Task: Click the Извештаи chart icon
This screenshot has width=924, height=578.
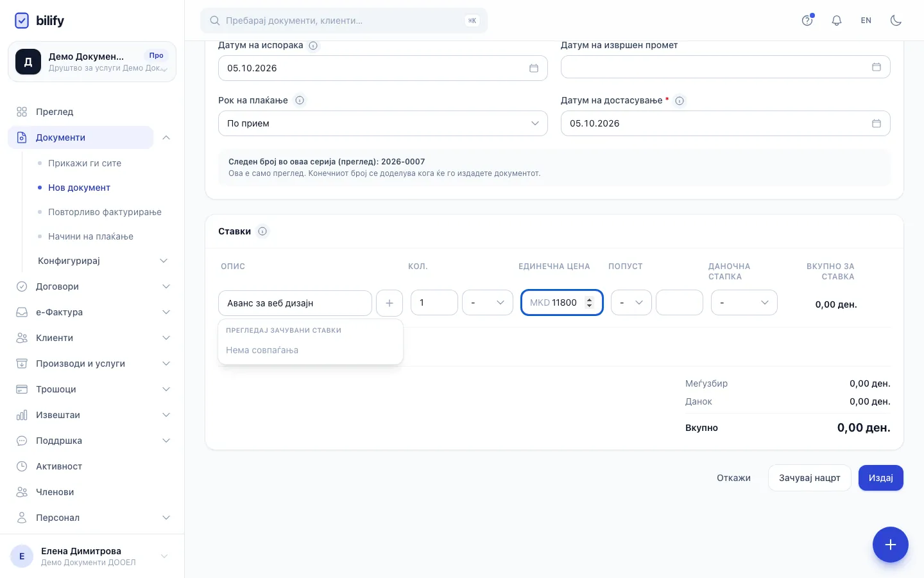Action: click(22, 415)
